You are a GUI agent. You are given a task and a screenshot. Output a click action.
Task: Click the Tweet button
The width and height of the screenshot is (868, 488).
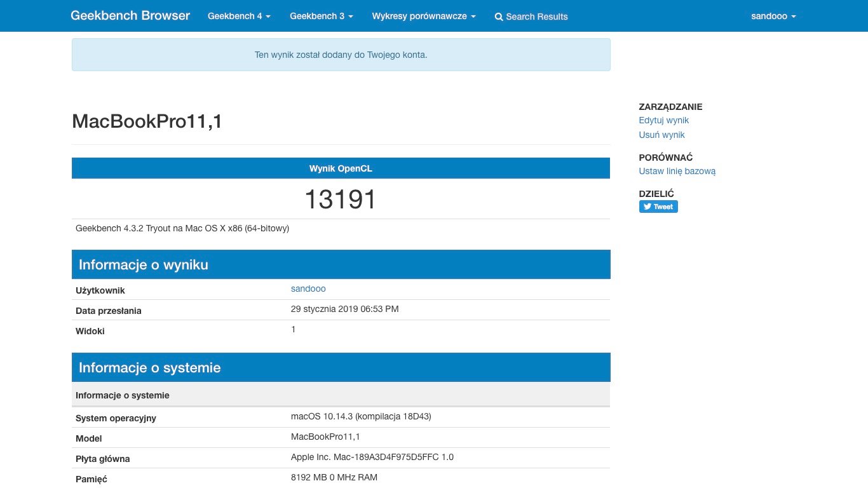pos(658,207)
